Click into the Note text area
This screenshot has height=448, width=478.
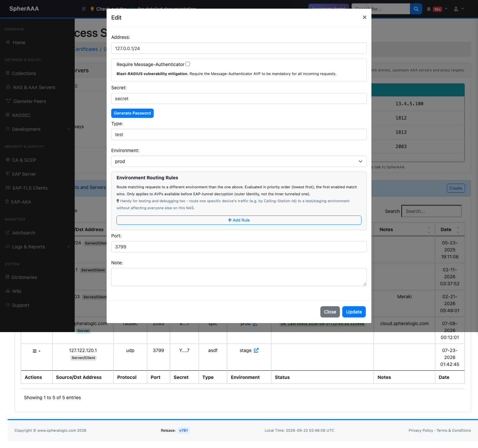pos(239,277)
